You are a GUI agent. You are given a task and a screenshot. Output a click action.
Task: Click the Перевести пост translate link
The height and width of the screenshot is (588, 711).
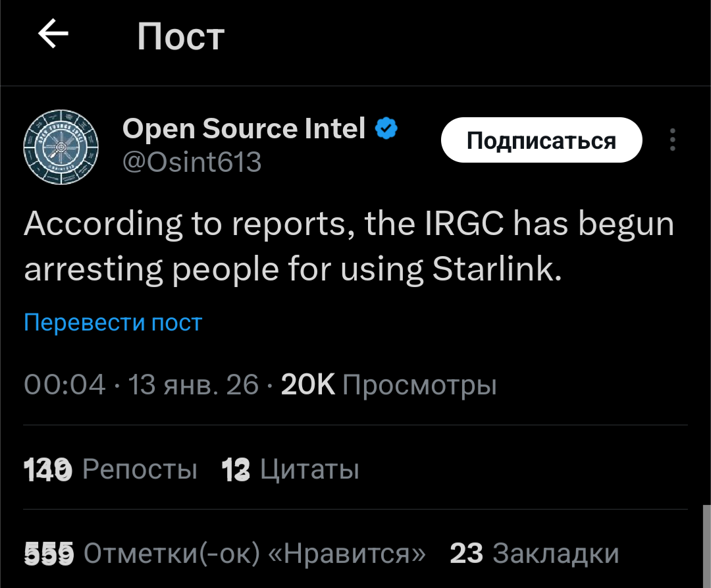tap(113, 323)
